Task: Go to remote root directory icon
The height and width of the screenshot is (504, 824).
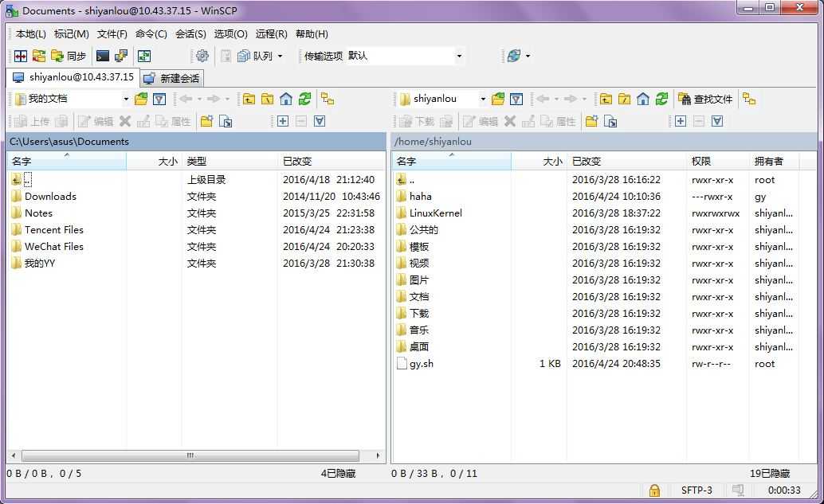Action: click(x=624, y=99)
